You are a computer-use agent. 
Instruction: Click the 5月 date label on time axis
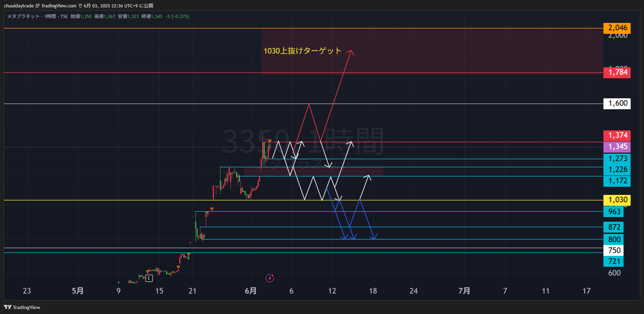click(78, 291)
